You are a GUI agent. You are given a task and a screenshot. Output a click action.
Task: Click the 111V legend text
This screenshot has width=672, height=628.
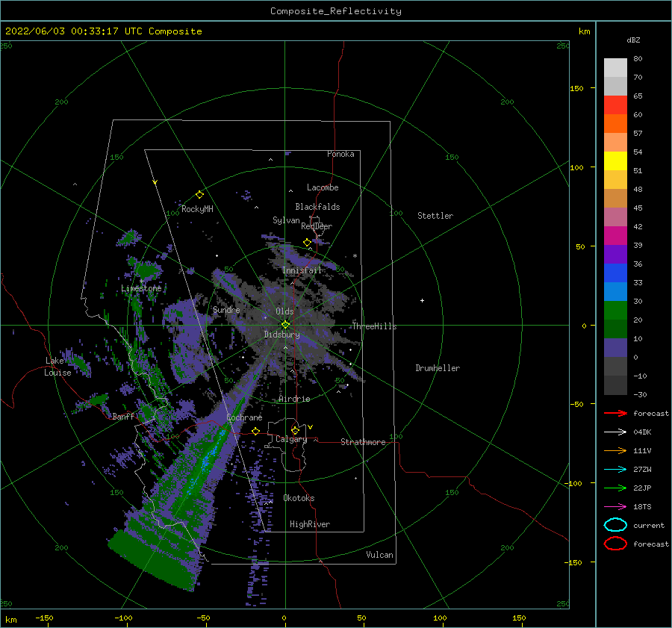pos(642,450)
